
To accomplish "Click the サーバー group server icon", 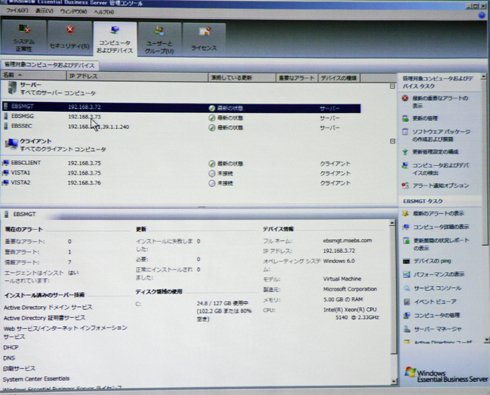I will [x=12, y=88].
